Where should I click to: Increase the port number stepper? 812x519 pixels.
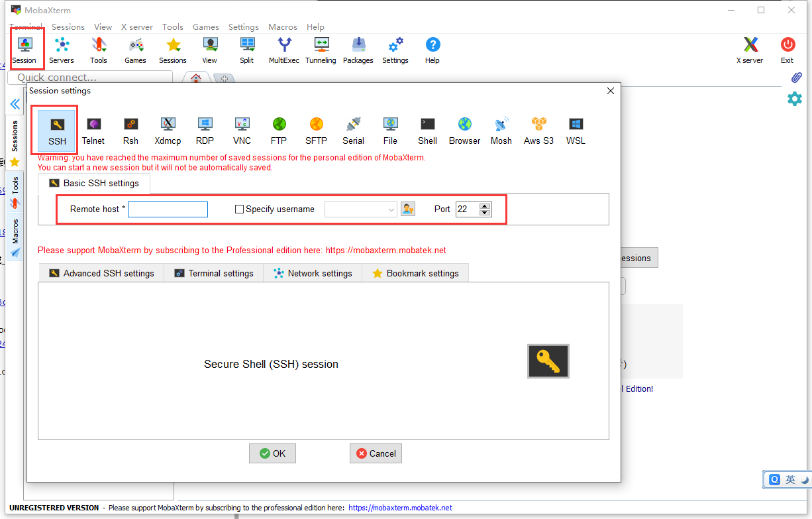(485, 205)
